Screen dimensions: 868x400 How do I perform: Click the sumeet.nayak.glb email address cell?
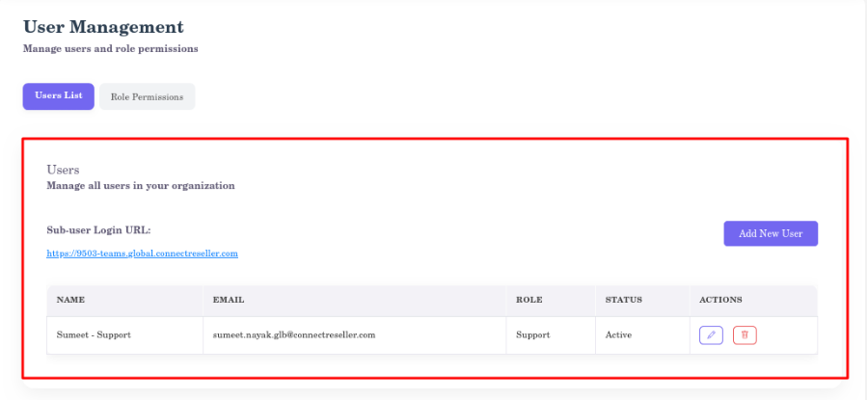click(x=293, y=334)
